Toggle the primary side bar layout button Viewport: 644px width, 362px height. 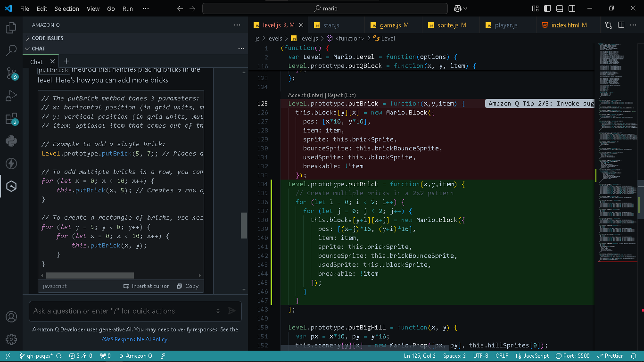pyautogui.click(x=547, y=8)
